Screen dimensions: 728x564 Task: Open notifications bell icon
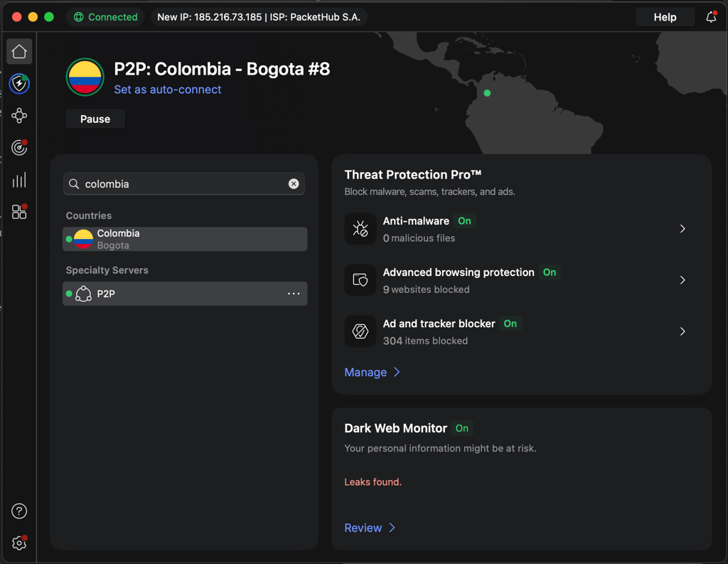click(711, 17)
